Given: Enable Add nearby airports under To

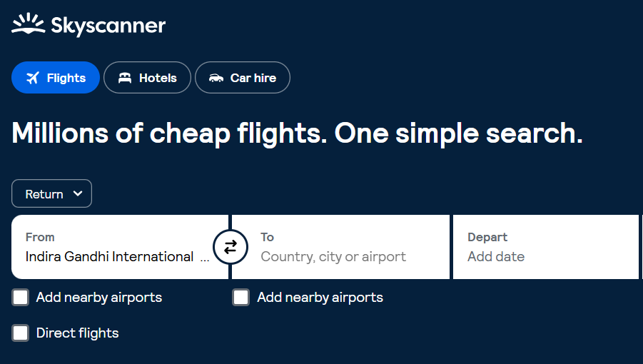Looking at the screenshot, I should [x=241, y=298].
